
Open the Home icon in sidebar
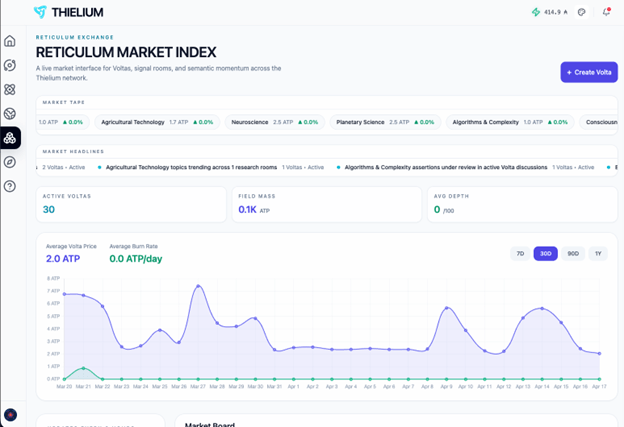click(x=10, y=41)
